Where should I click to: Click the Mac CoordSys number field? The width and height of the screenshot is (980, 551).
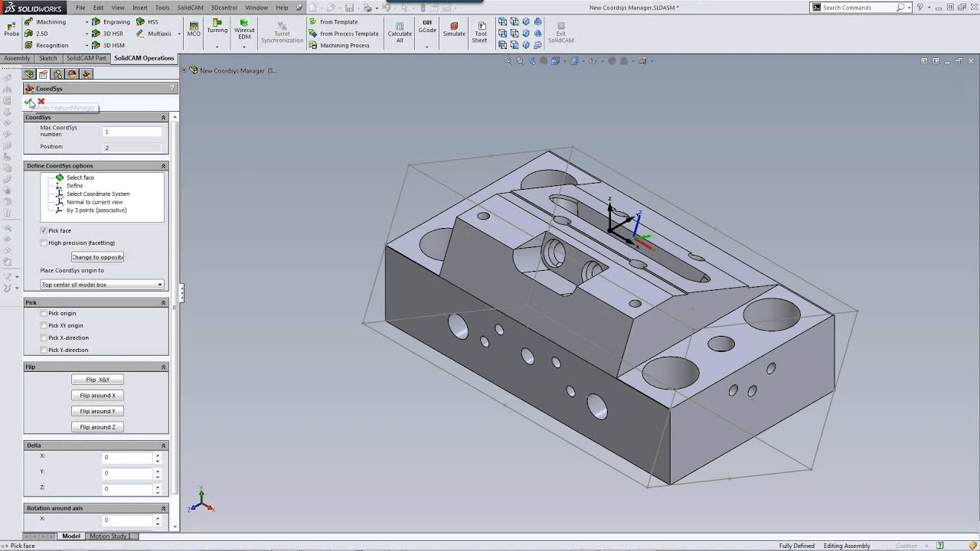132,132
